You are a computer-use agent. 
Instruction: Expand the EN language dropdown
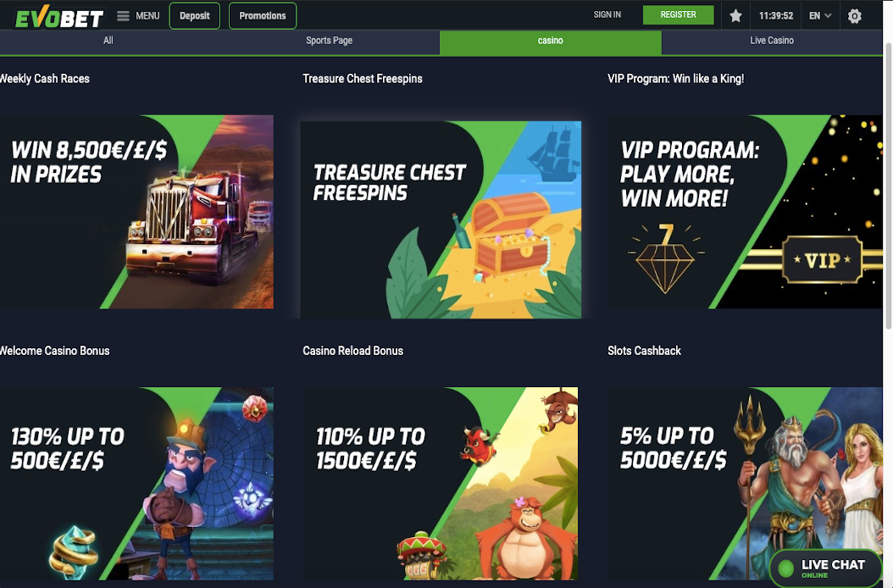click(x=820, y=16)
